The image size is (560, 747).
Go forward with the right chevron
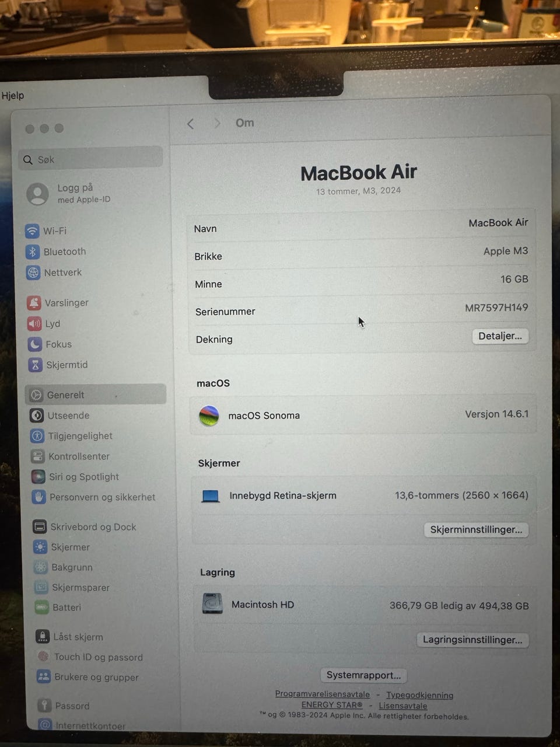coord(217,123)
